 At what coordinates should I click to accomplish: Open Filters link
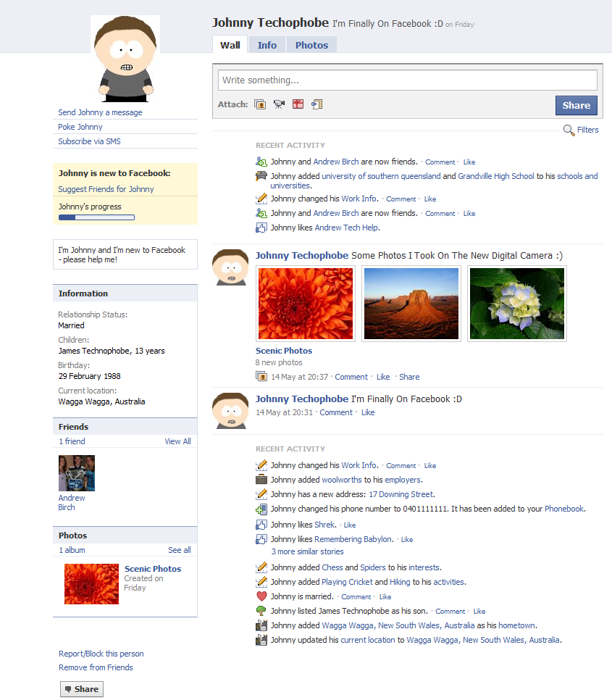pyautogui.click(x=587, y=130)
